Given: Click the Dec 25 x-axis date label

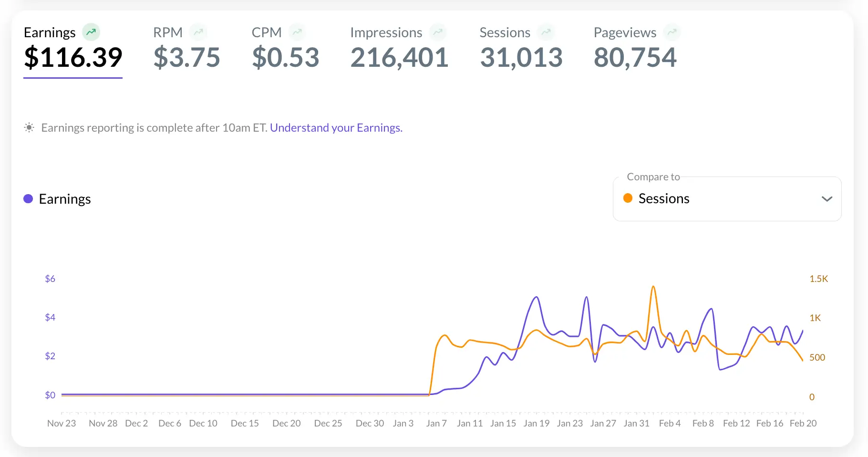Looking at the screenshot, I should tap(328, 423).
